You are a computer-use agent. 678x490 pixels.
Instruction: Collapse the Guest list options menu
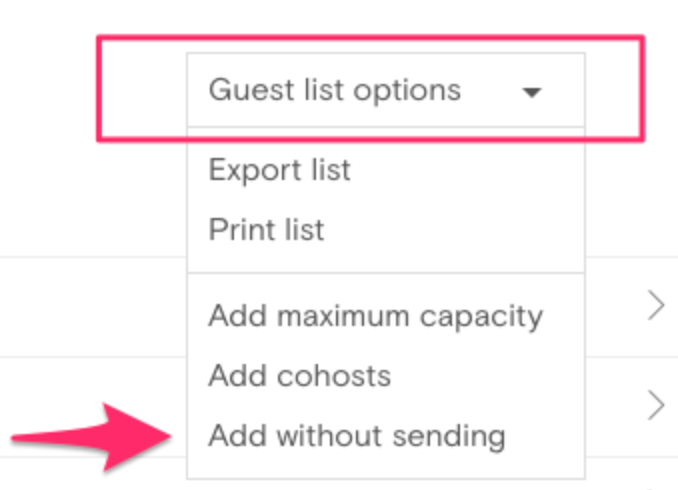click(x=385, y=90)
